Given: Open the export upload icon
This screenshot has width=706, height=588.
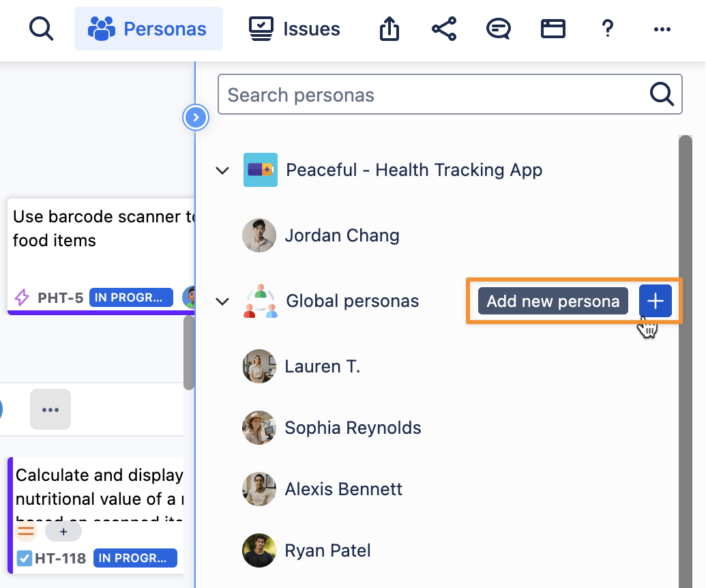Looking at the screenshot, I should pos(389,29).
